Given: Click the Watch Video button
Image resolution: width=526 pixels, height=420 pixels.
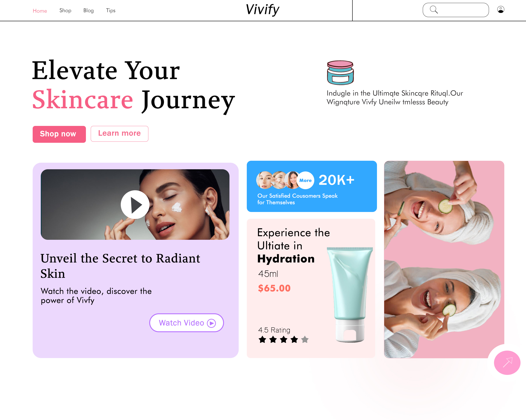Looking at the screenshot, I should [x=187, y=323].
